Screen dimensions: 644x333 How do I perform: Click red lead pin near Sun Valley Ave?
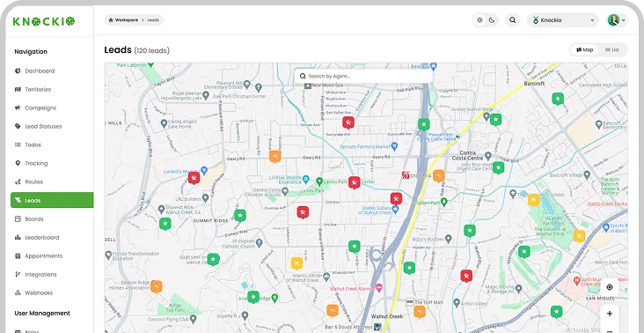[348, 122]
